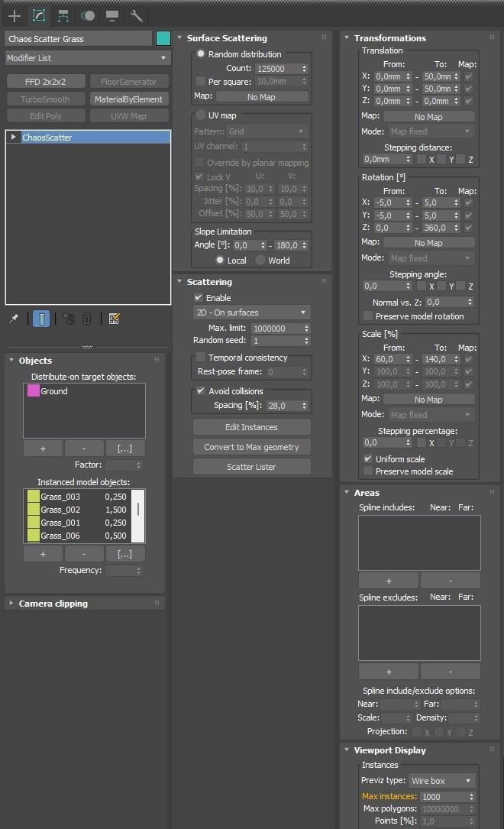Open the 2D - On surfaces dropdown

(x=251, y=312)
